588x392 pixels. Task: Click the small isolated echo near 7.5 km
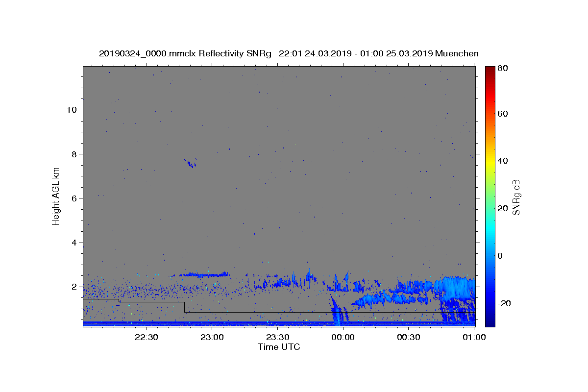(190, 163)
